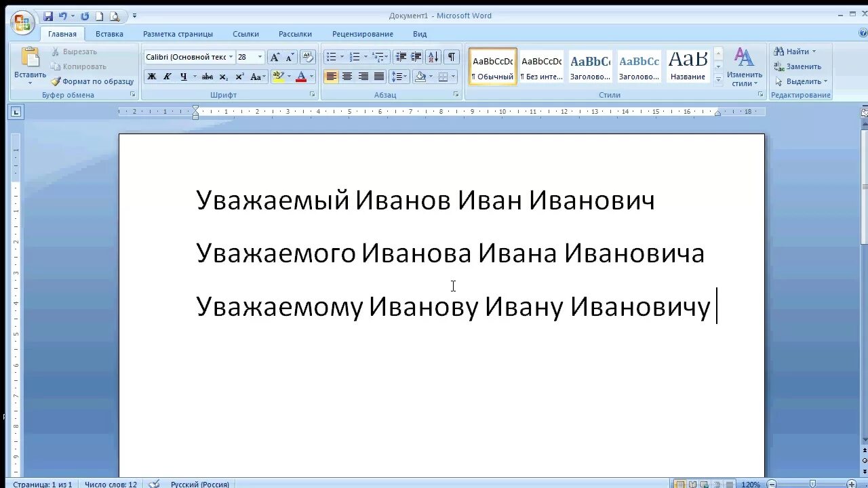Open the Calibri font name dropdown
Viewport: 868px width, 488px height.
click(x=231, y=57)
